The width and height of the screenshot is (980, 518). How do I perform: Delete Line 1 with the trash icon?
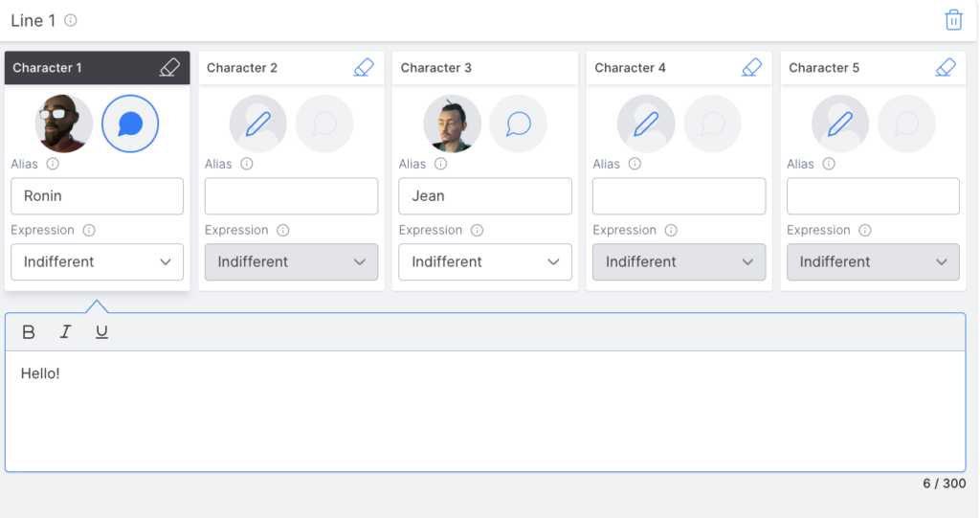[953, 20]
